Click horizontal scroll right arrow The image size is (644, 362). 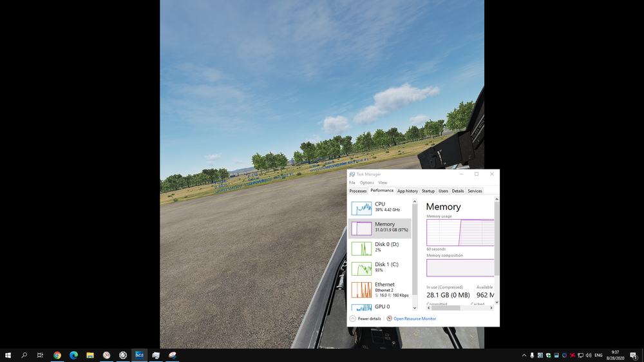point(491,308)
